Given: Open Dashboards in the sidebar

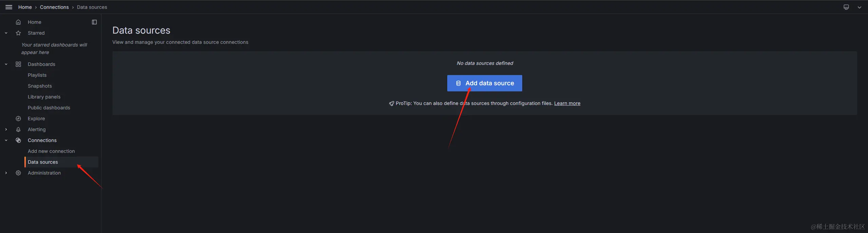Looking at the screenshot, I should [x=41, y=64].
